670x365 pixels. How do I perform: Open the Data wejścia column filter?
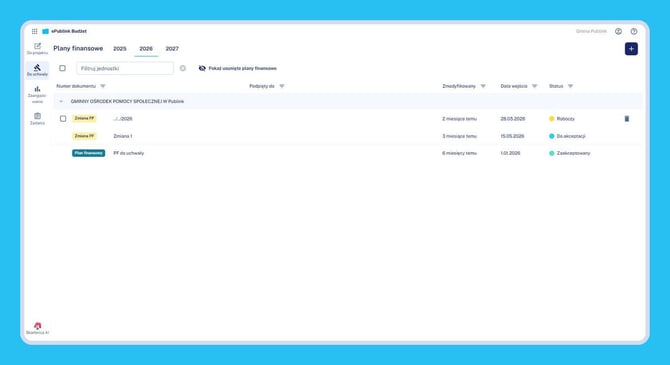point(535,86)
